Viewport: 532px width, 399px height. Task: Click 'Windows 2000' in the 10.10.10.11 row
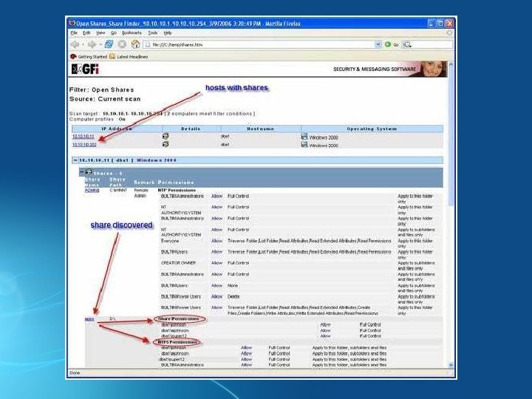tap(324, 137)
